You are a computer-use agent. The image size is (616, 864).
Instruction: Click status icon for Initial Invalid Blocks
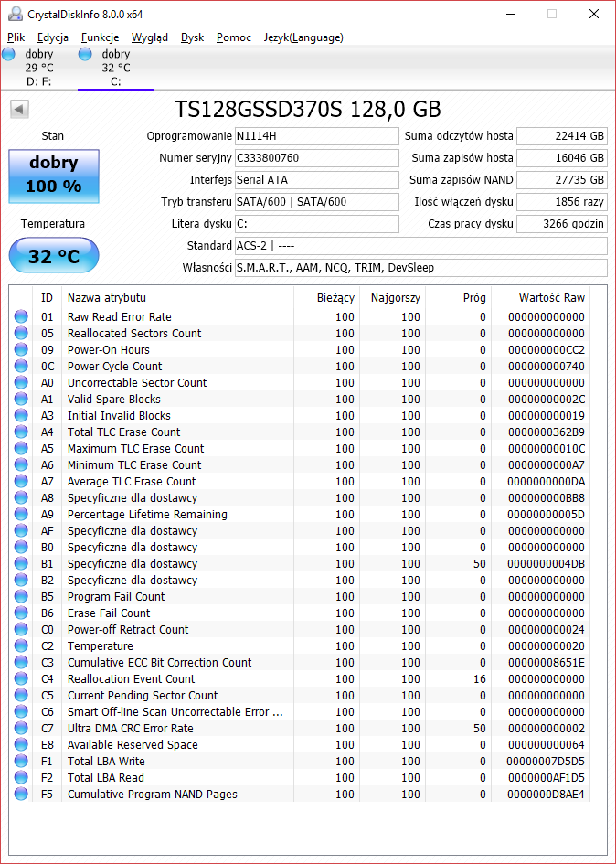tap(21, 415)
